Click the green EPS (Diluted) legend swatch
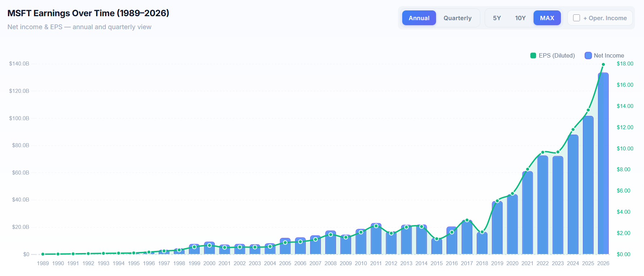Image resolution: width=644 pixels, height=276 pixels. coord(533,55)
